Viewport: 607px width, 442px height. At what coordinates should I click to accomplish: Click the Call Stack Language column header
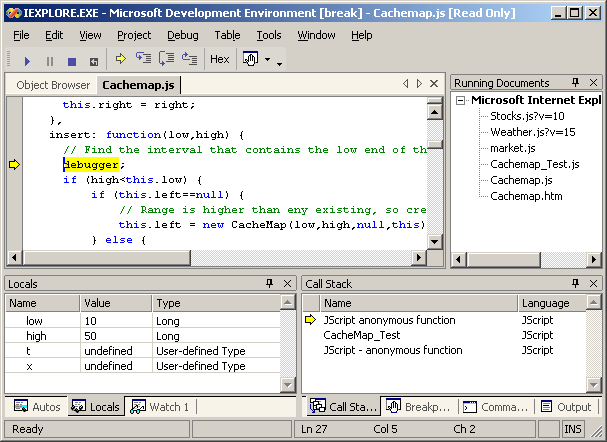click(552, 303)
